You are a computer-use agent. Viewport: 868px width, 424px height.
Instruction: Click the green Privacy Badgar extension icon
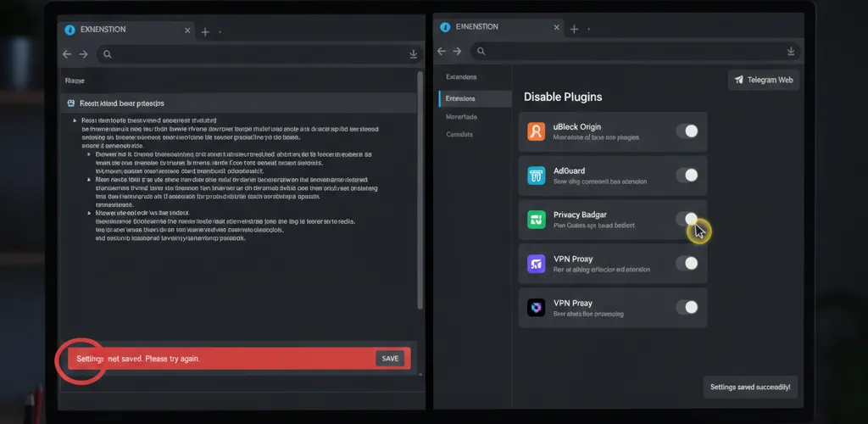pos(537,219)
